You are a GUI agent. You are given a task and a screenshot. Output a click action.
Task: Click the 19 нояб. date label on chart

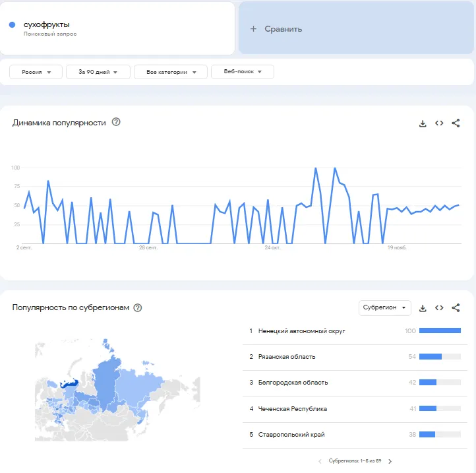pos(396,247)
